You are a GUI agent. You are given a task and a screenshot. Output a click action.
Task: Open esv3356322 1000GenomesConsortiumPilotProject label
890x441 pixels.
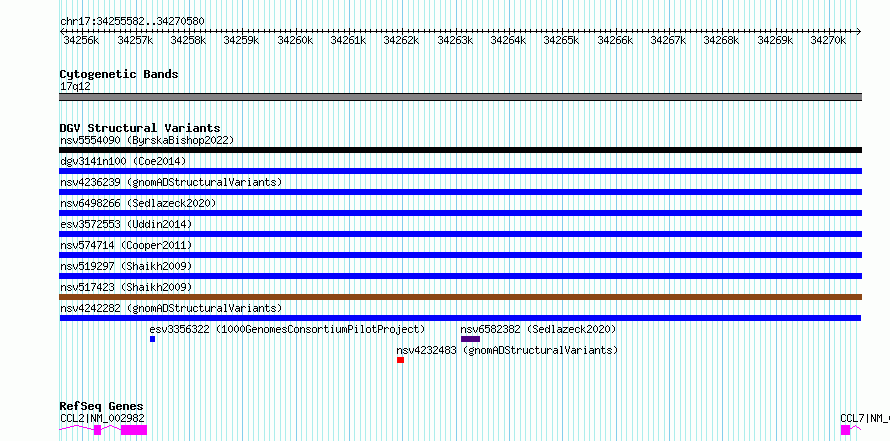(x=287, y=329)
